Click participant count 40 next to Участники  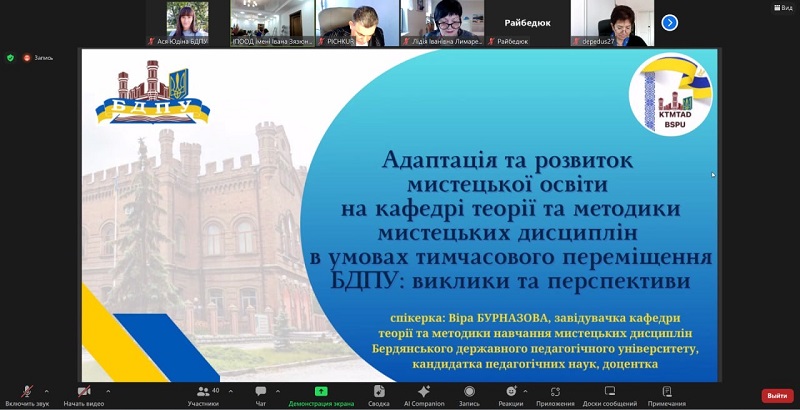pyautogui.click(x=215, y=390)
